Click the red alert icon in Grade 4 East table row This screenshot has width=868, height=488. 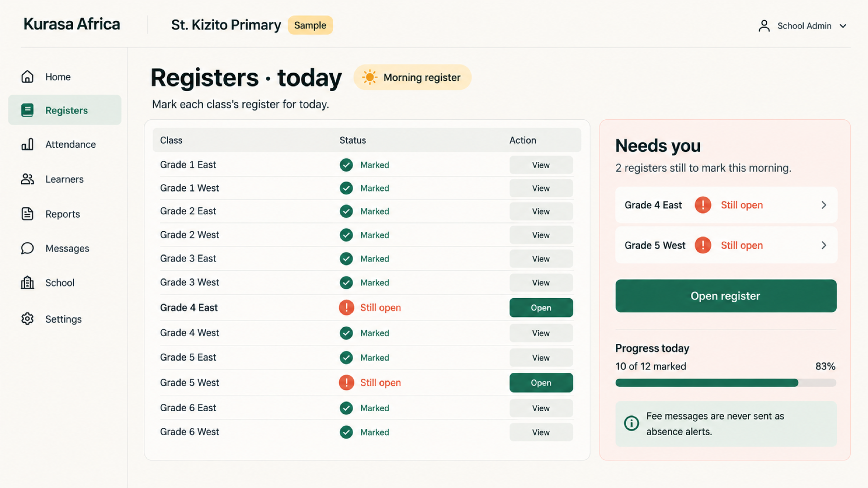coord(346,308)
